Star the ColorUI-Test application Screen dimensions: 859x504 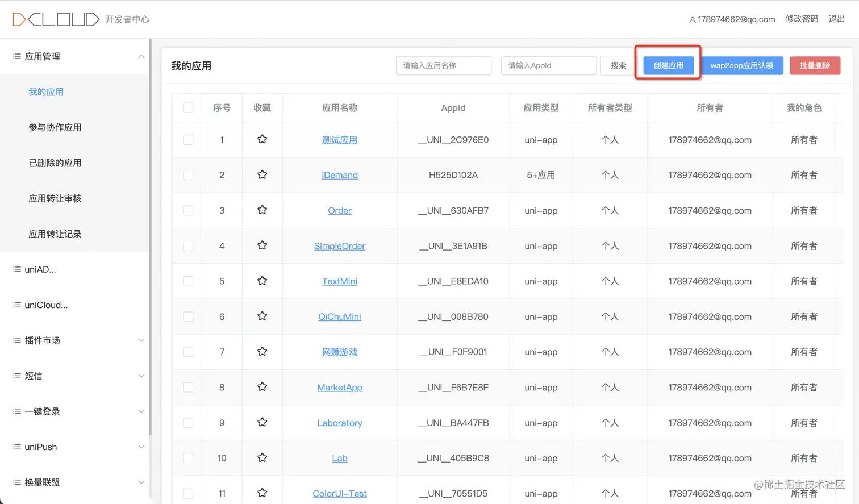[262, 493]
